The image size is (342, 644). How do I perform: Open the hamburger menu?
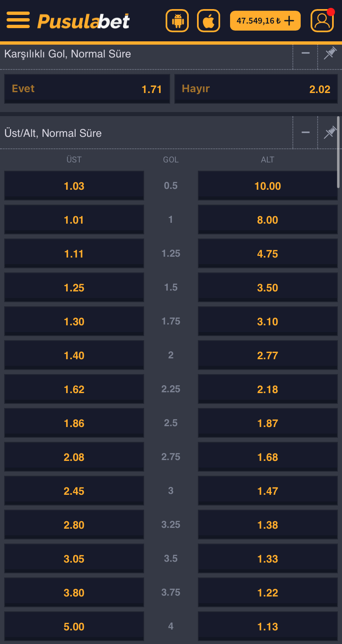[18, 20]
